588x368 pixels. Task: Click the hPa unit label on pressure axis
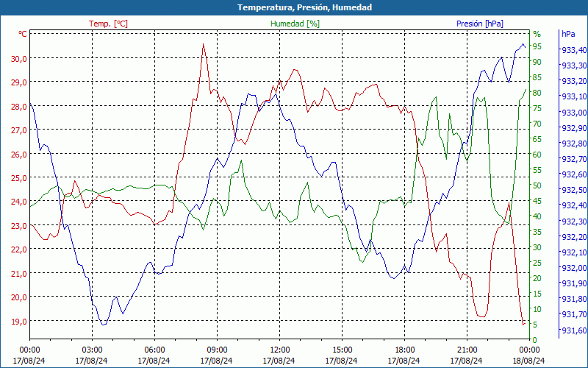click(x=568, y=33)
